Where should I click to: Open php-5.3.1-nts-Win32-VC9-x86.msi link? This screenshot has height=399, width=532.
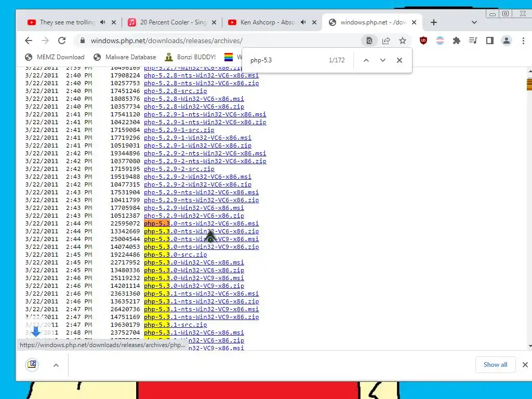201,310
